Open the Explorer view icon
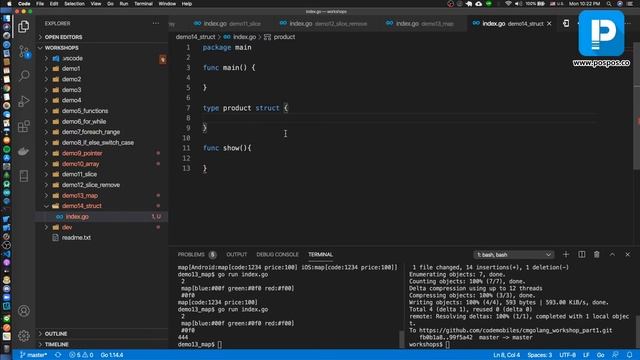Image resolution: width=640 pixels, height=360 pixels. [x=24, y=27]
